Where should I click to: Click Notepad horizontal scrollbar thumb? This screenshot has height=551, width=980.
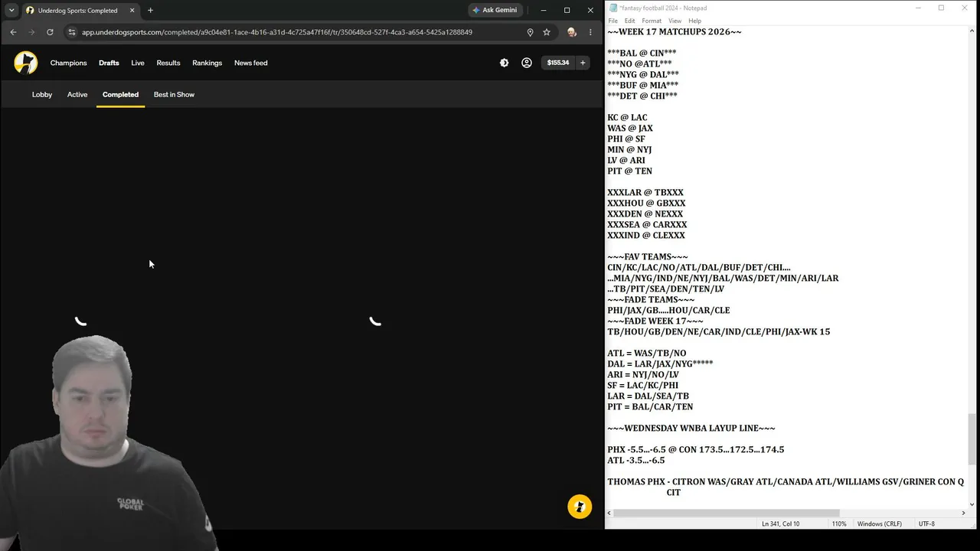coord(727,513)
